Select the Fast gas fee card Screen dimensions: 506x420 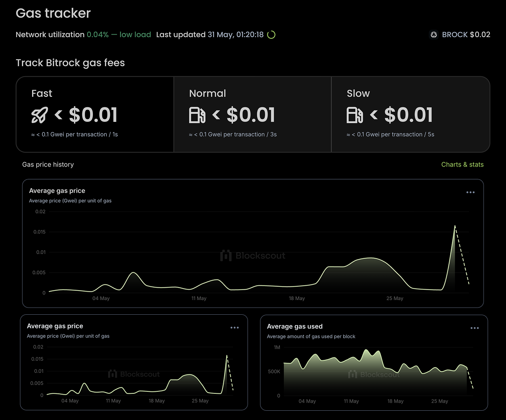coord(95,115)
